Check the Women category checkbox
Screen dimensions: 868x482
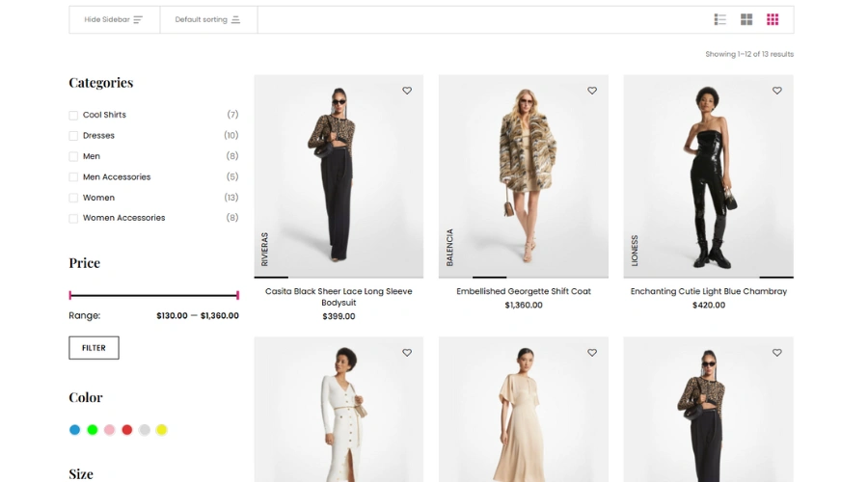(73, 198)
